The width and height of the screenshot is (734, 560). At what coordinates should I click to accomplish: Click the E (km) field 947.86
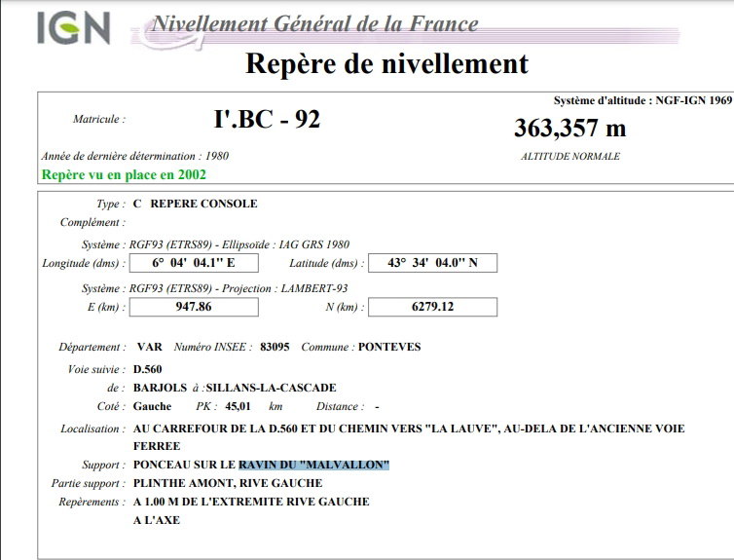pos(194,307)
